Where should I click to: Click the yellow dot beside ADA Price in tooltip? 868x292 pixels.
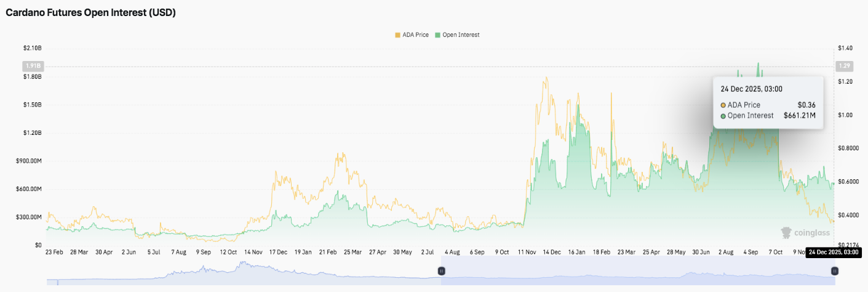[723, 105]
